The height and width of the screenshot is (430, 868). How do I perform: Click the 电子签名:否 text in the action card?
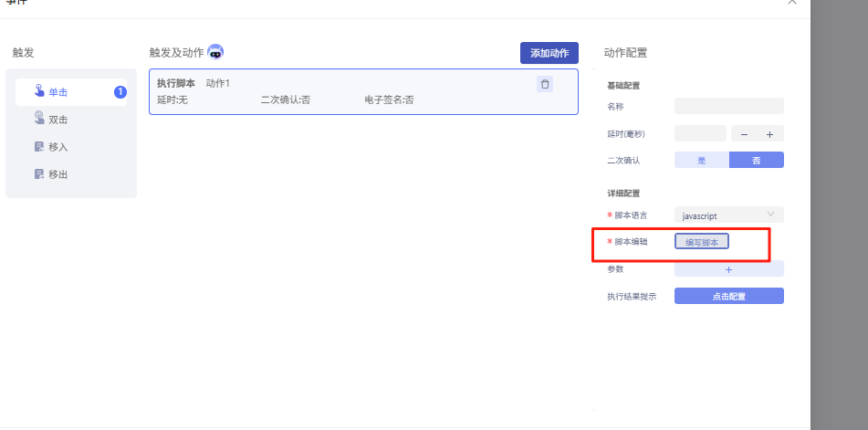tap(389, 100)
